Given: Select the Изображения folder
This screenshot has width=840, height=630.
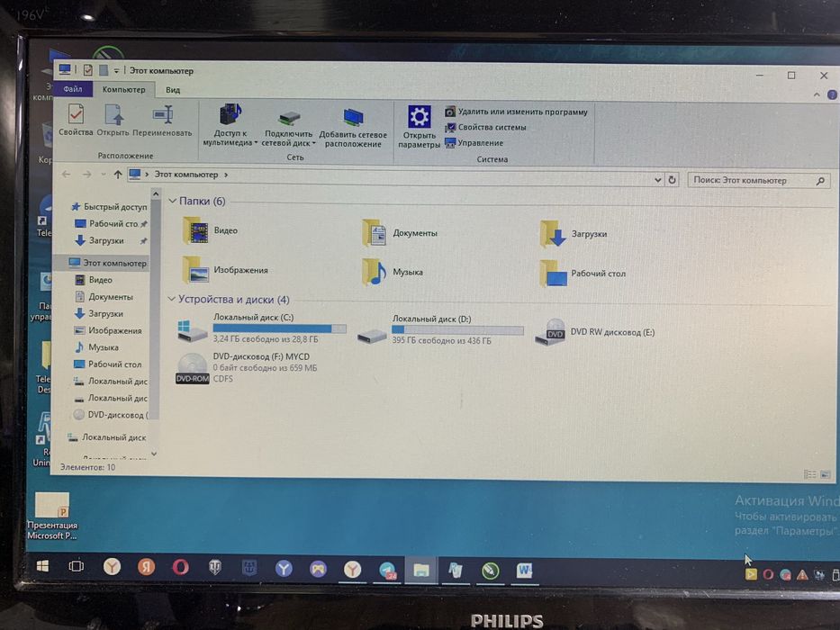Looking at the screenshot, I should [225, 269].
